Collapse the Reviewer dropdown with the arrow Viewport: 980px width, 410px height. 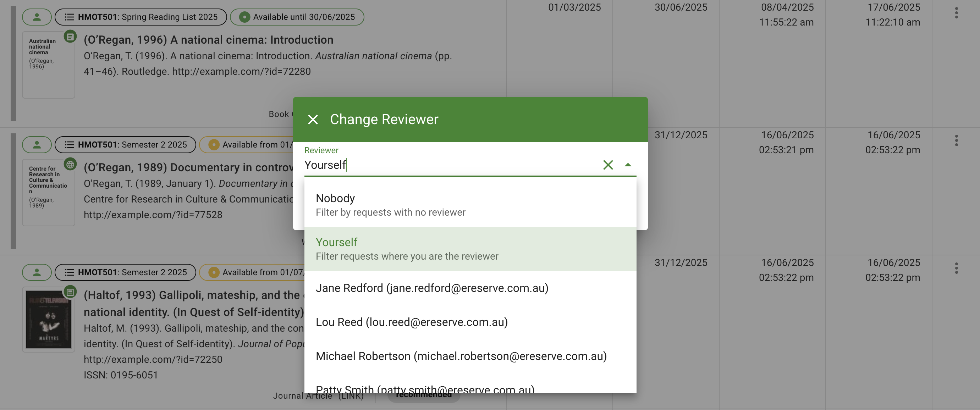pos(628,165)
